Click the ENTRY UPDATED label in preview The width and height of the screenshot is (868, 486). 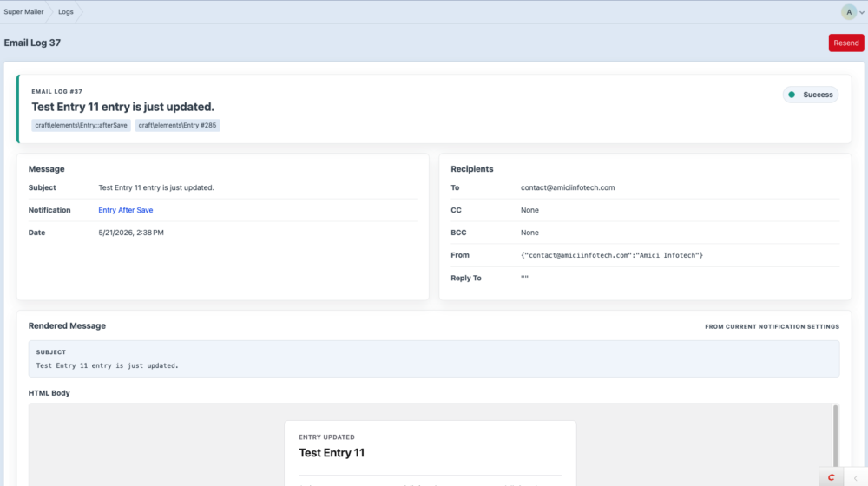click(326, 437)
